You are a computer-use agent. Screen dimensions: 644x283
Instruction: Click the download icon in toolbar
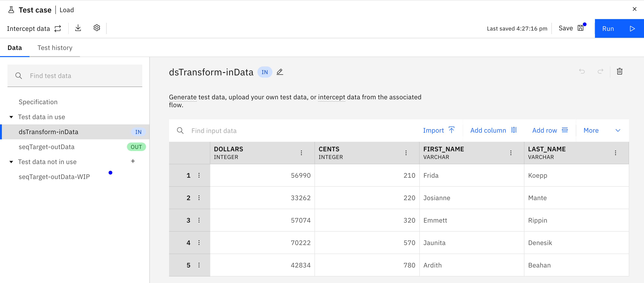coord(78,28)
